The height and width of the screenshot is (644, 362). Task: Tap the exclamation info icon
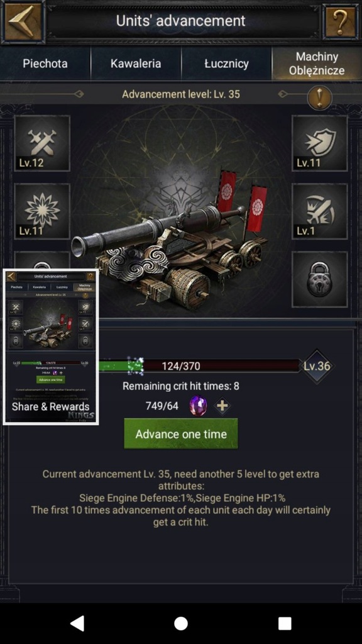(320, 97)
